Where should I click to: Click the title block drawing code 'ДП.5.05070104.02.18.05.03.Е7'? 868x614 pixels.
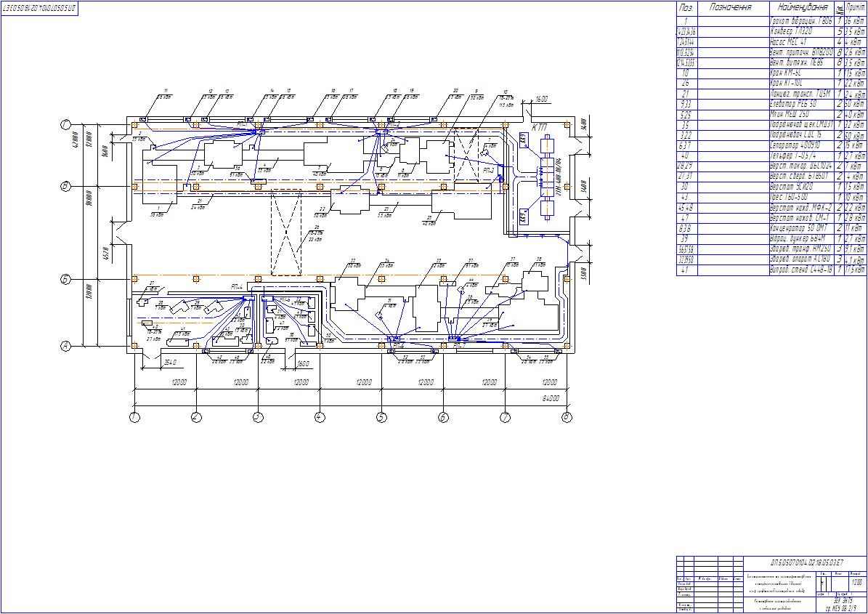point(806,562)
